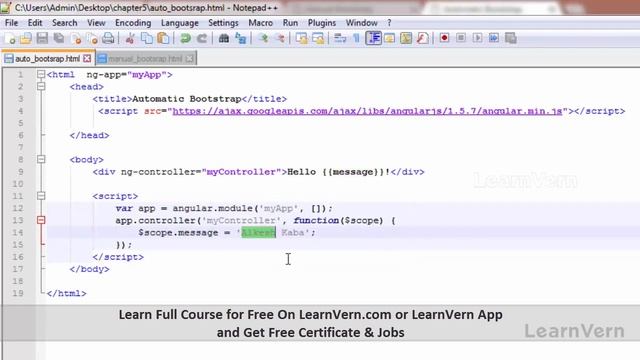Click the Document Map toolbar icon
This screenshot has width=640, height=360.
(x=406, y=38)
